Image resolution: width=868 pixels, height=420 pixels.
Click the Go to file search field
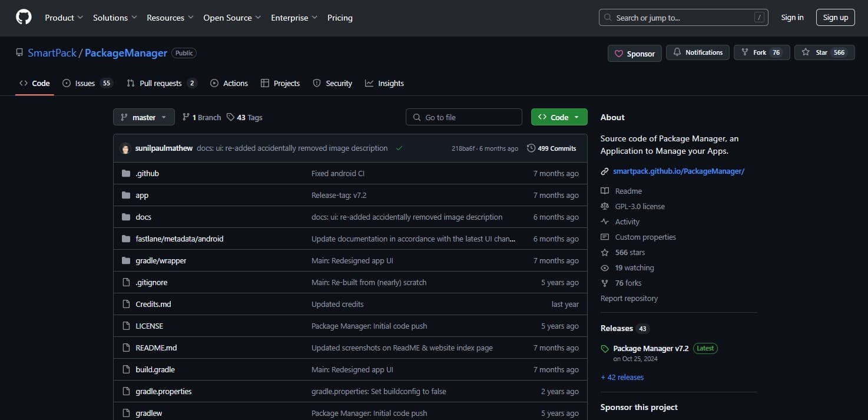pos(464,117)
